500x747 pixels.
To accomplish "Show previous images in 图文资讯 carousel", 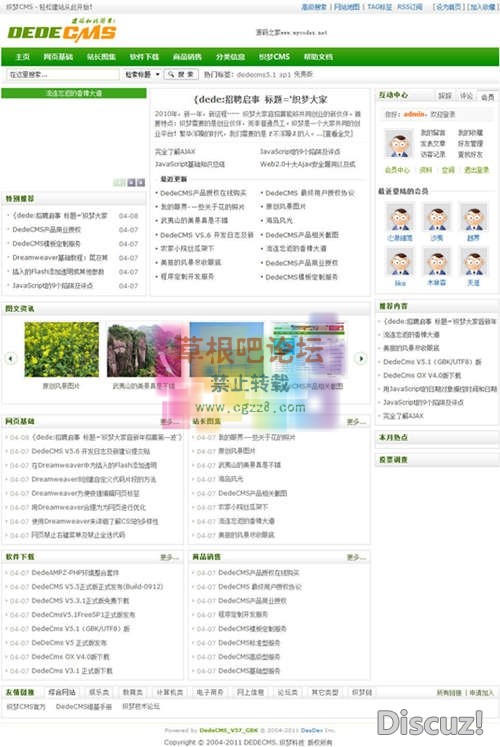I will coord(10,358).
